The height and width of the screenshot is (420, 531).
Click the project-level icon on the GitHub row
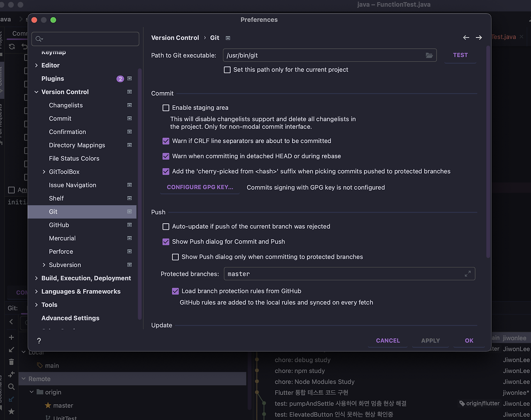129,225
